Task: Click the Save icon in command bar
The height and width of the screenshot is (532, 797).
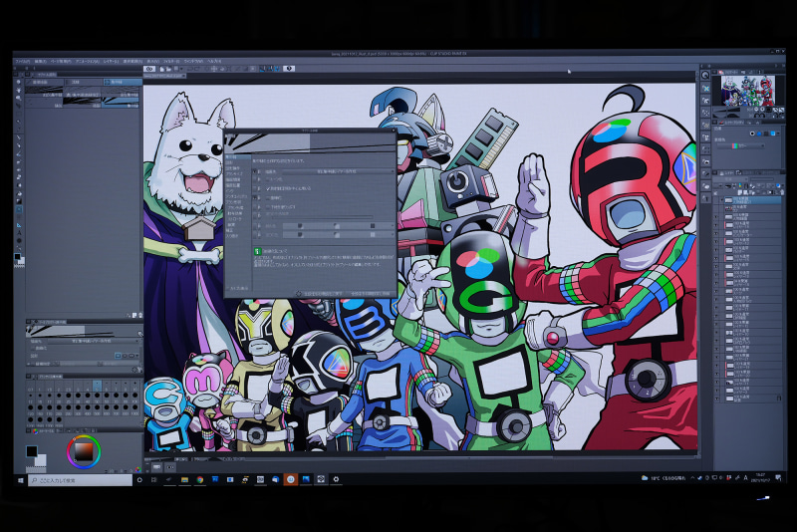Action: tap(176, 69)
